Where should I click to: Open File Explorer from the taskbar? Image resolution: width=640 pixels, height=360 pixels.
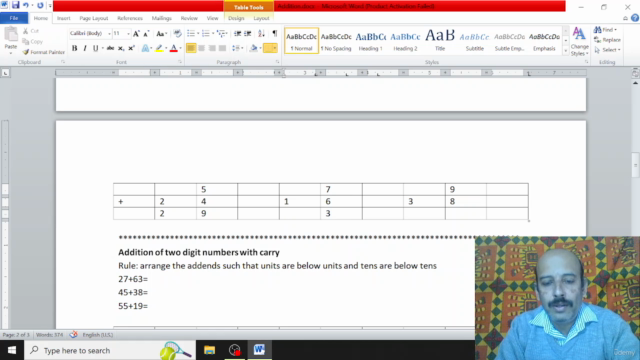coord(209,350)
